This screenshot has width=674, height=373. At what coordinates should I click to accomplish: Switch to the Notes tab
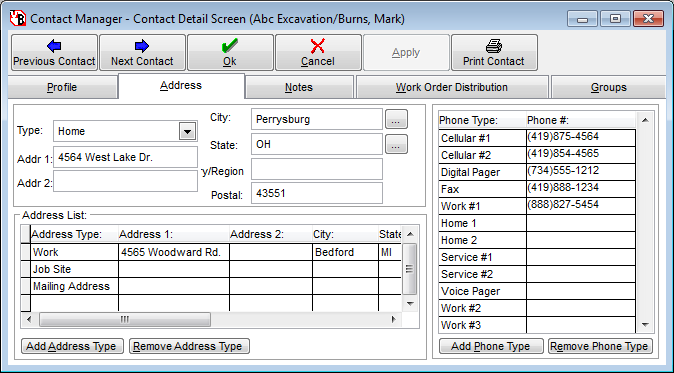point(299,87)
